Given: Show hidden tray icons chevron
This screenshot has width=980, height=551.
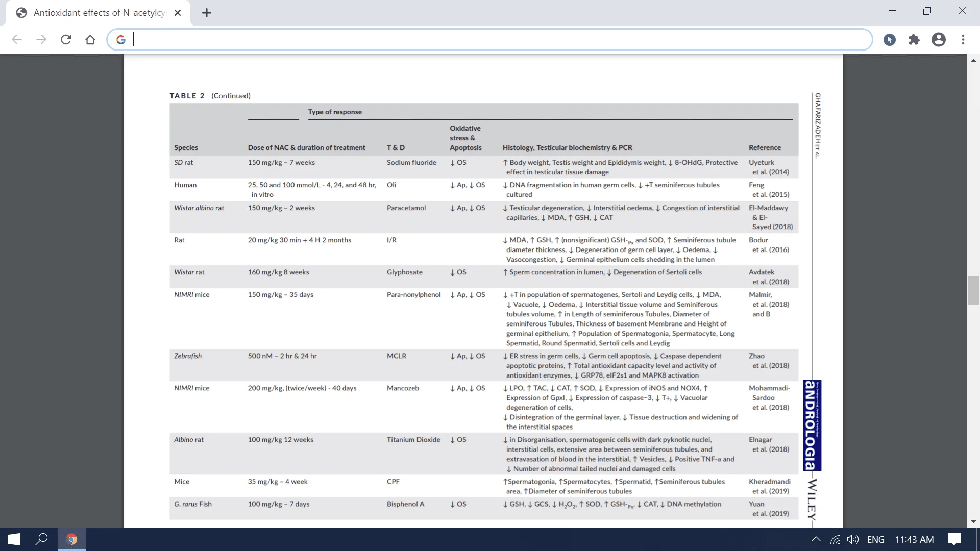Looking at the screenshot, I should 816,539.
